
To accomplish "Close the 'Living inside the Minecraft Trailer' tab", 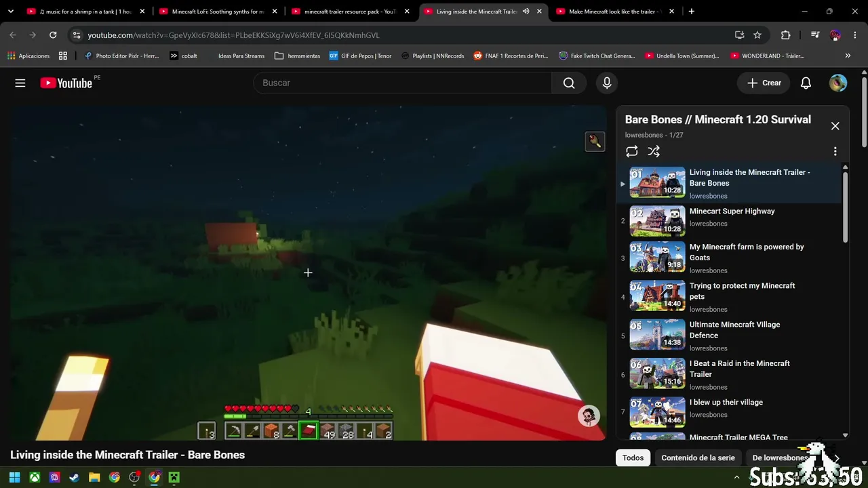I will click(539, 12).
